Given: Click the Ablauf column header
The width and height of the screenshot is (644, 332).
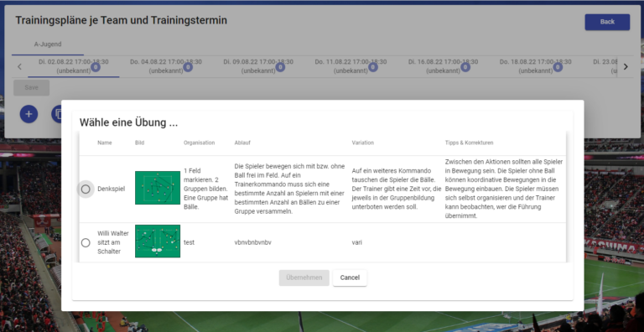Looking at the screenshot, I should pyautogui.click(x=242, y=143).
